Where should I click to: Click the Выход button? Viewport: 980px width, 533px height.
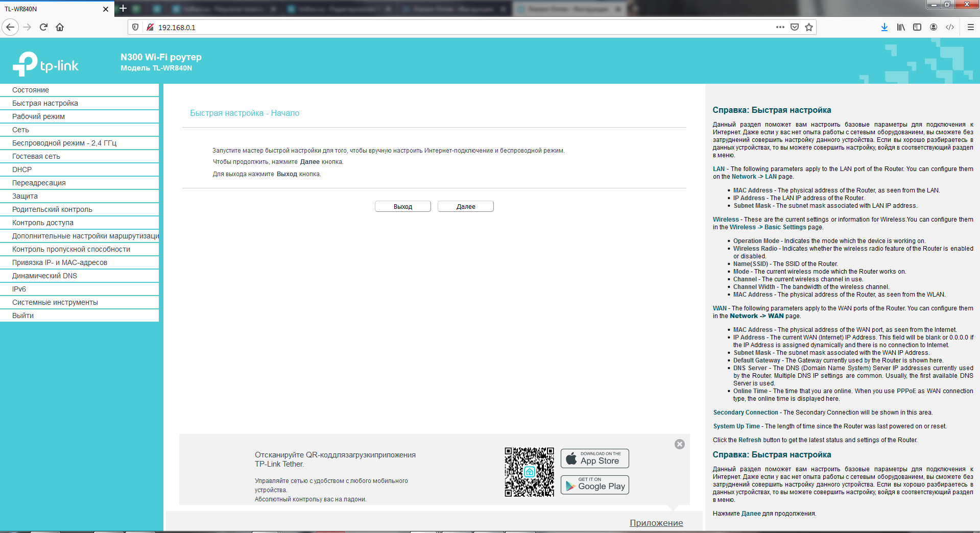(403, 206)
